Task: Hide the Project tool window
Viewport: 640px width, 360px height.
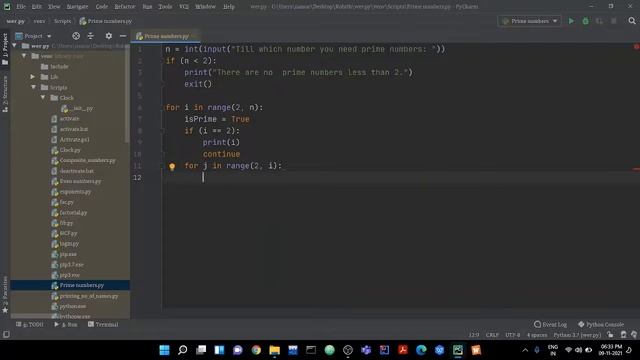Action: (x=122, y=36)
